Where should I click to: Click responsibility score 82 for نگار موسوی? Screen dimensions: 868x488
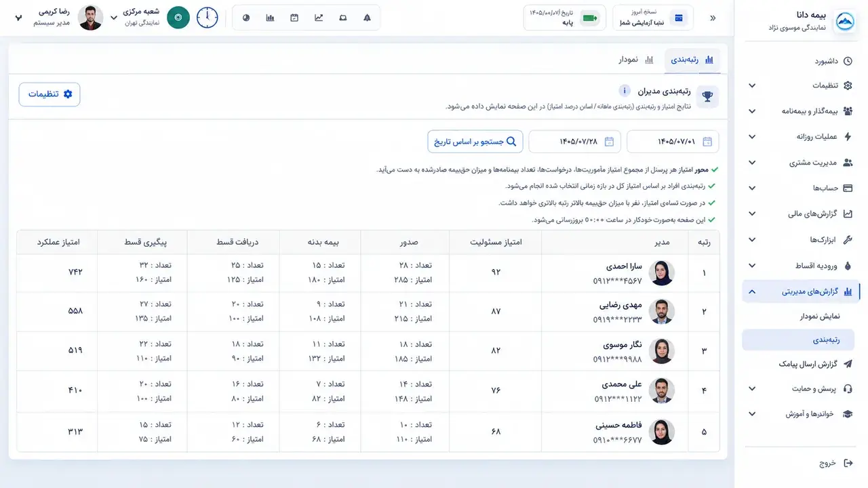(x=496, y=350)
